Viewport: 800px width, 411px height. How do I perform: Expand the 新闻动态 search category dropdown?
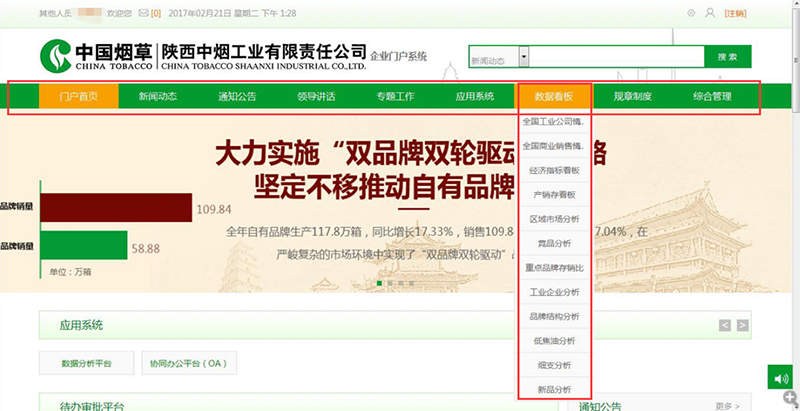coord(524,57)
